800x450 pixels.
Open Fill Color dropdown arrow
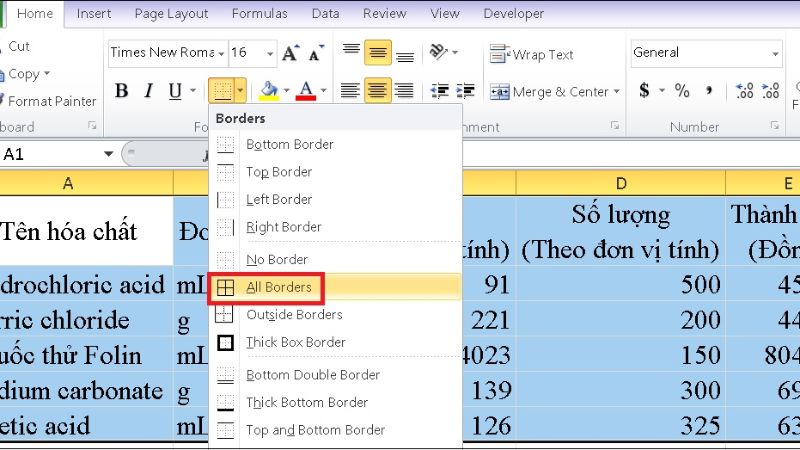point(286,91)
